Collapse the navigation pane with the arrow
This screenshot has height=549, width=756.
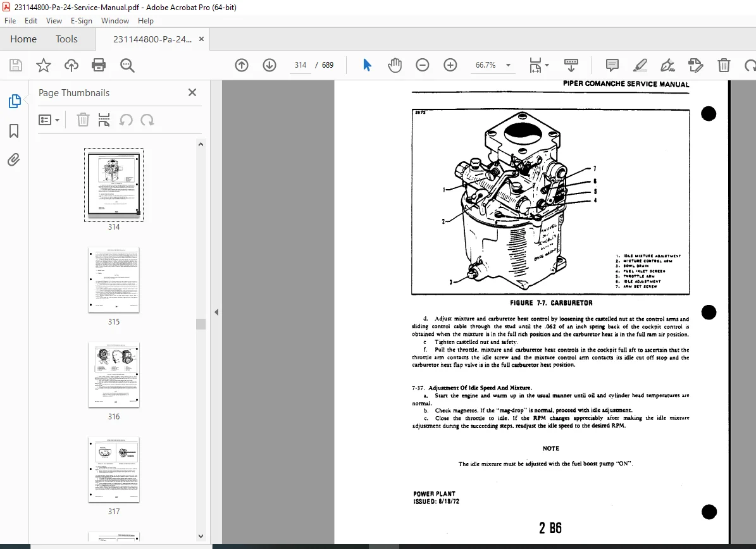(216, 312)
